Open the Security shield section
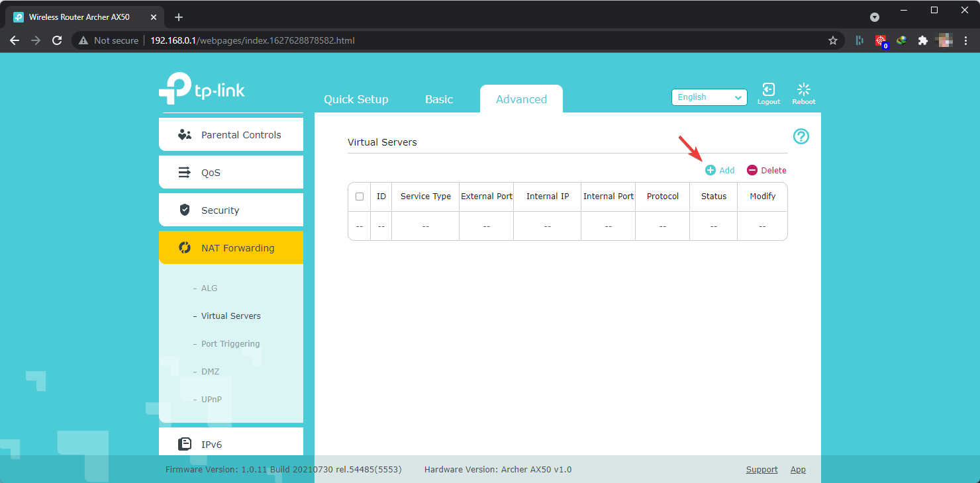The image size is (980, 483). click(x=231, y=210)
